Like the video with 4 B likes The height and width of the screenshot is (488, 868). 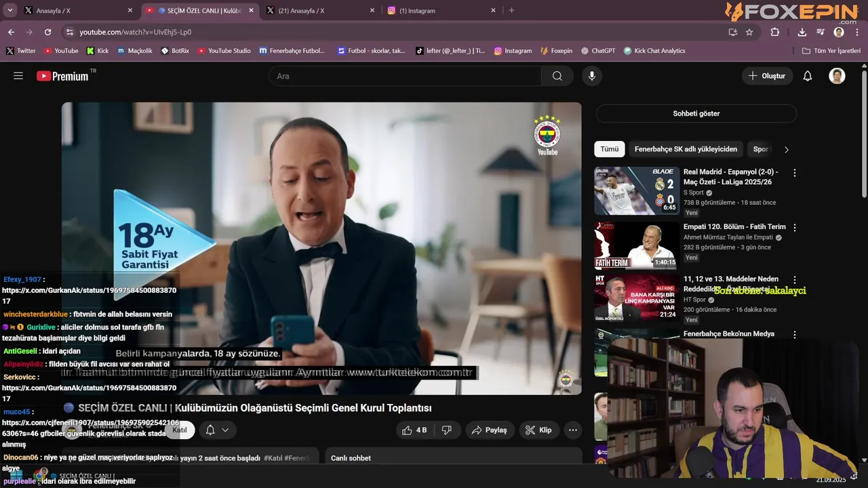414,430
